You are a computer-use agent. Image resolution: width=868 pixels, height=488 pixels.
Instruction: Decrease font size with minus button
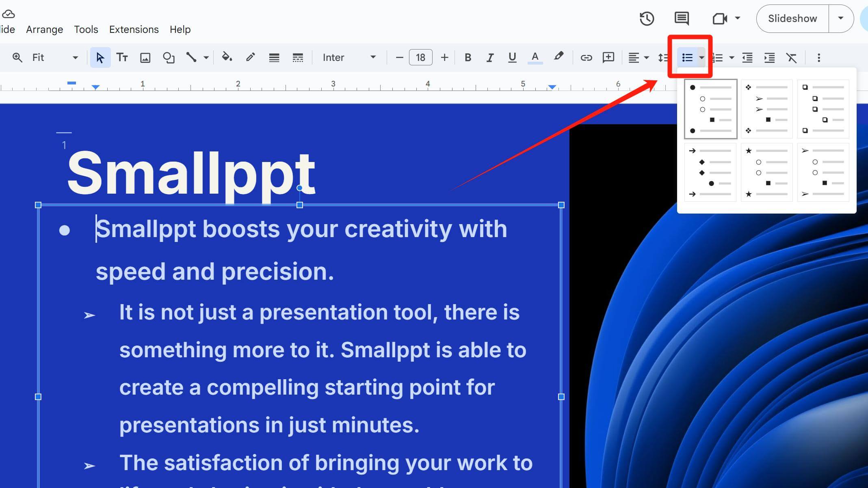(399, 58)
